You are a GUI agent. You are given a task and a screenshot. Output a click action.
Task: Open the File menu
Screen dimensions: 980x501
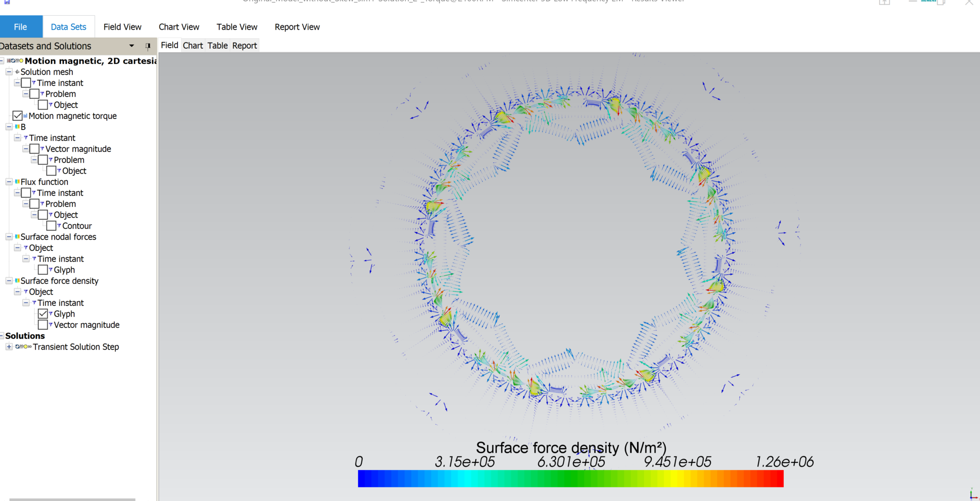[21, 27]
